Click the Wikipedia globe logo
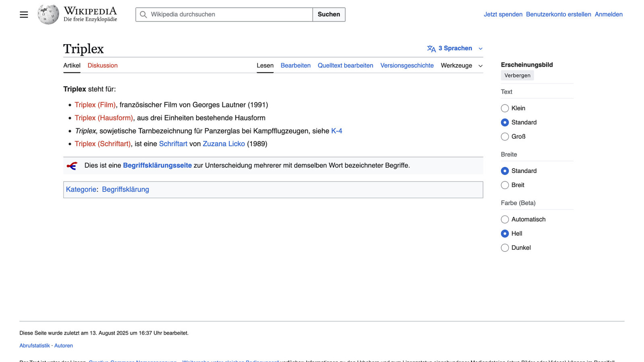The height and width of the screenshot is (362, 644). 48,14
